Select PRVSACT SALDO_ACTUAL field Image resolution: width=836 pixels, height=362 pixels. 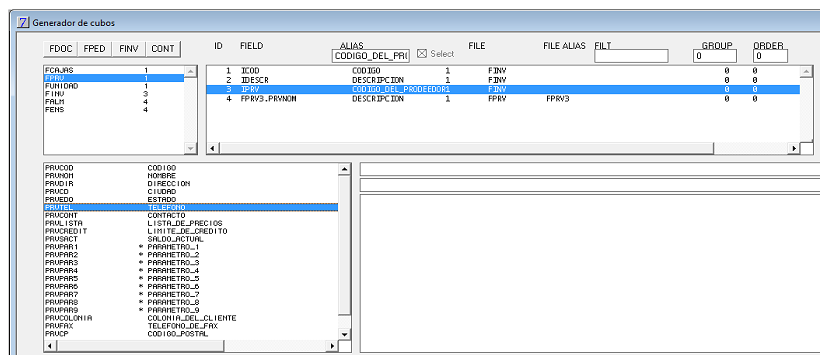[191, 239]
